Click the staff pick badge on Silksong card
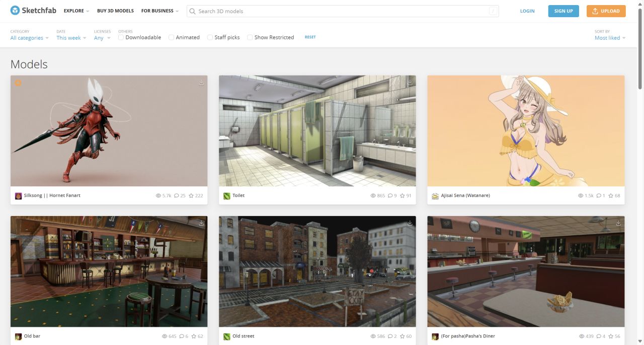The image size is (644, 345). (18, 83)
